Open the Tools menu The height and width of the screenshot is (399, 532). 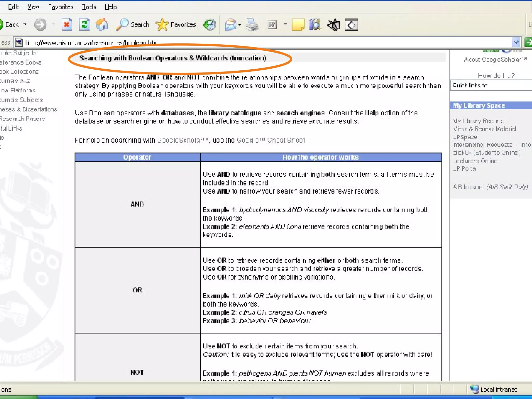click(89, 7)
